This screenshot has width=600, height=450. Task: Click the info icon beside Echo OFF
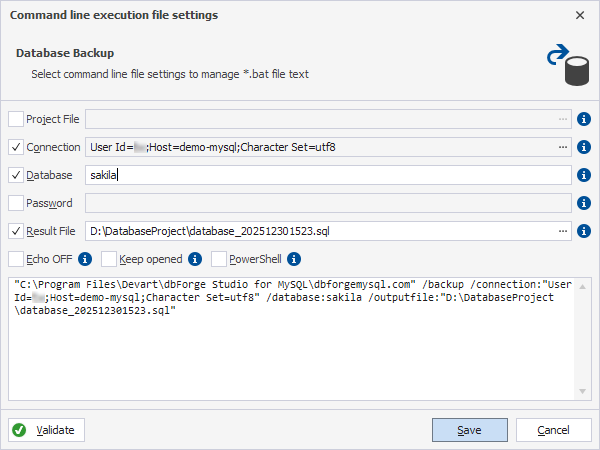pyautogui.click(x=85, y=259)
